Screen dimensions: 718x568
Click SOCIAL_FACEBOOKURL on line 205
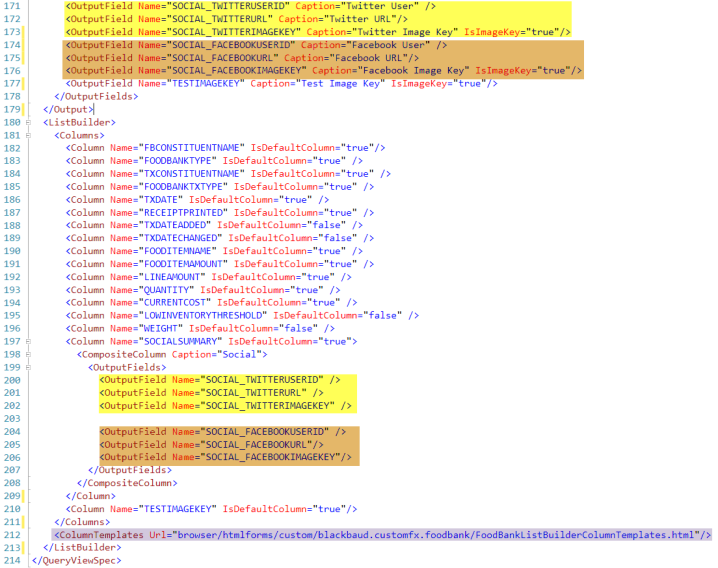[x=256, y=444]
